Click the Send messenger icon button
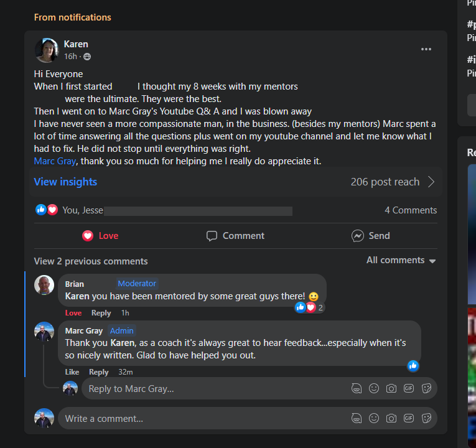Viewport: 476px width, 448px height. [370, 236]
